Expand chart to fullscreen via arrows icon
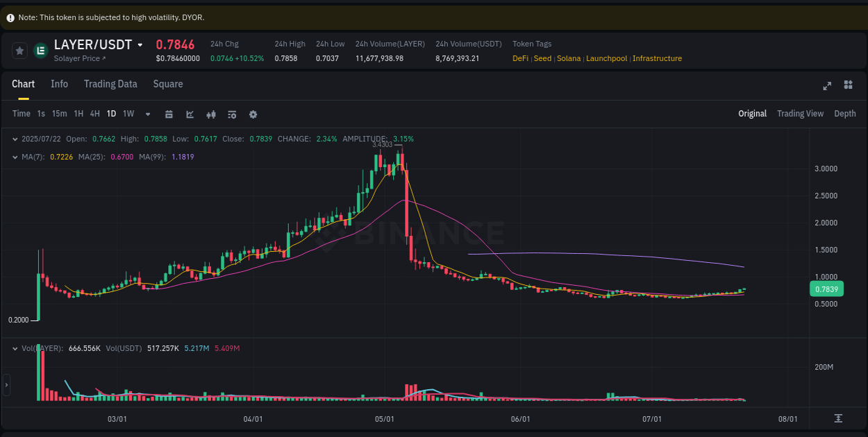 [827, 85]
